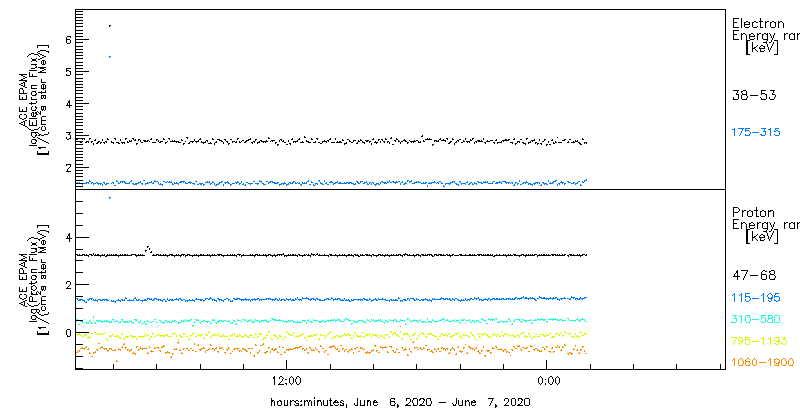Click the yellow 795-1193 proton label

point(759,341)
